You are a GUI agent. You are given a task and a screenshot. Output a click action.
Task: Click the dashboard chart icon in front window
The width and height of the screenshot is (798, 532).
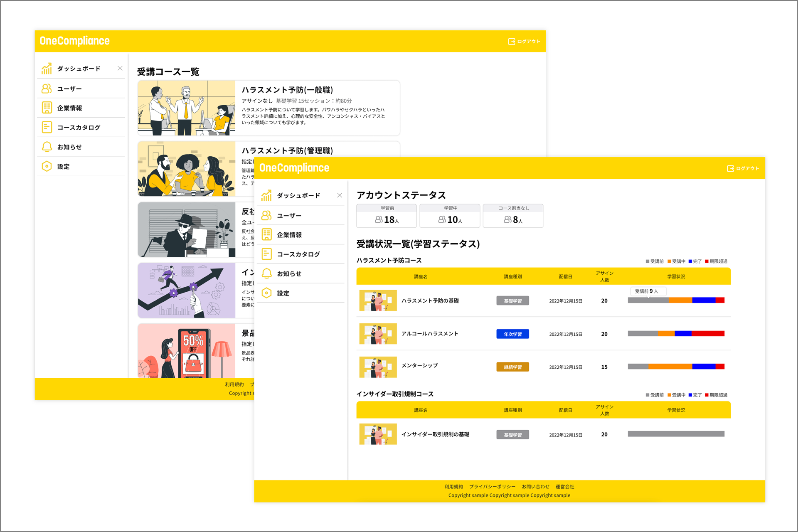[266, 195]
